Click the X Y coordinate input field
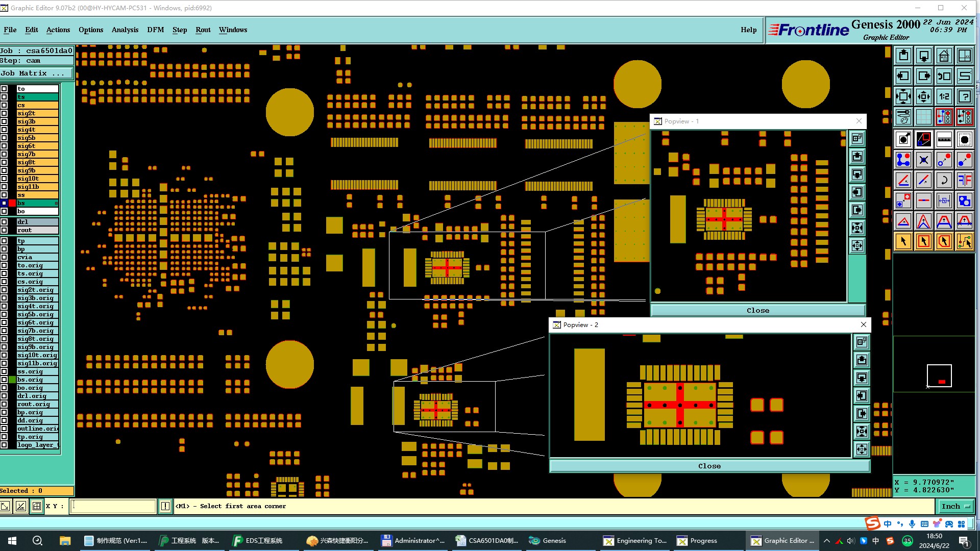Screen dimensions: 980x551 click(113, 506)
